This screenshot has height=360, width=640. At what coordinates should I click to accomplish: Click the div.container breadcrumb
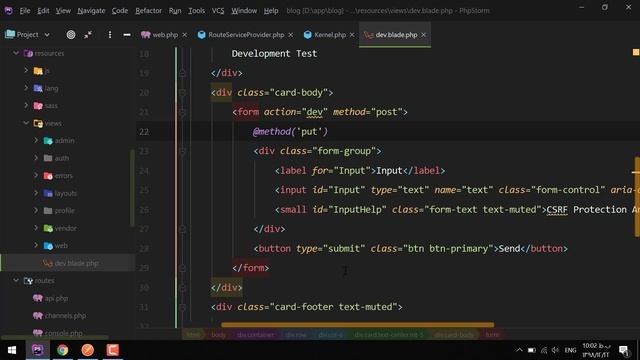click(256, 335)
